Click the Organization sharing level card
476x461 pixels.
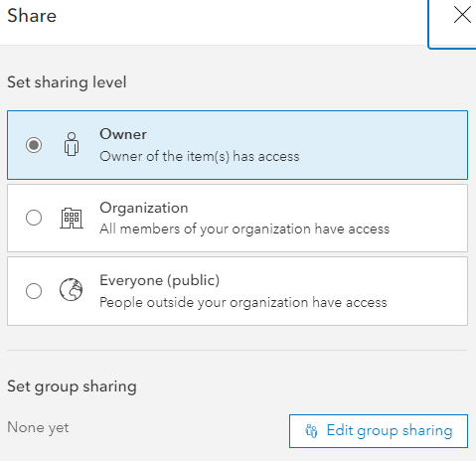(x=238, y=219)
